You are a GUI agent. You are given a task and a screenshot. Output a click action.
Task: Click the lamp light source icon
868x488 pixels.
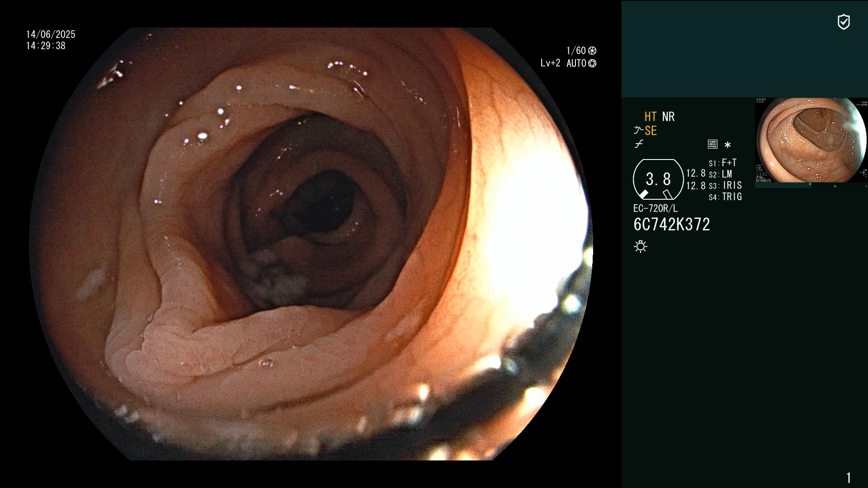click(641, 246)
